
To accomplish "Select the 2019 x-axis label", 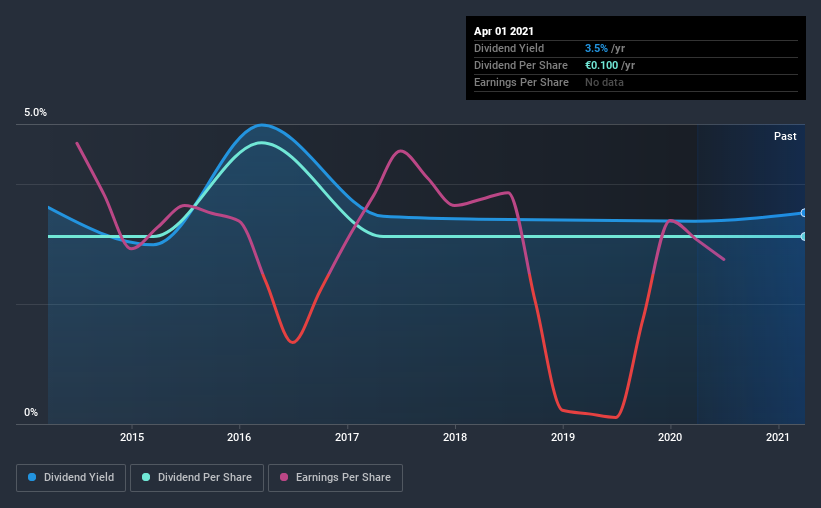I will pyautogui.click(x=563, y=437).
